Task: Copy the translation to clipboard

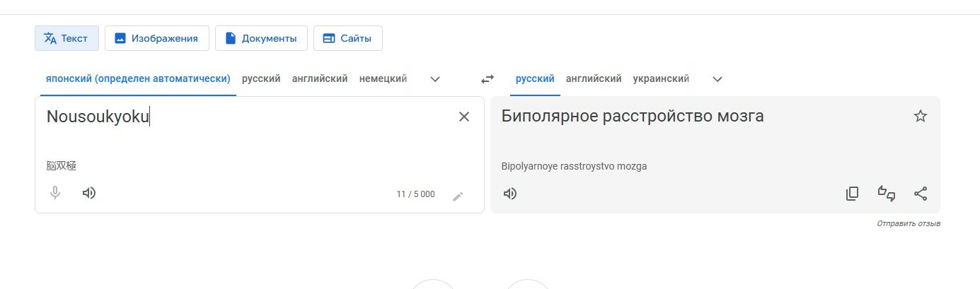Action: (853, 194)
